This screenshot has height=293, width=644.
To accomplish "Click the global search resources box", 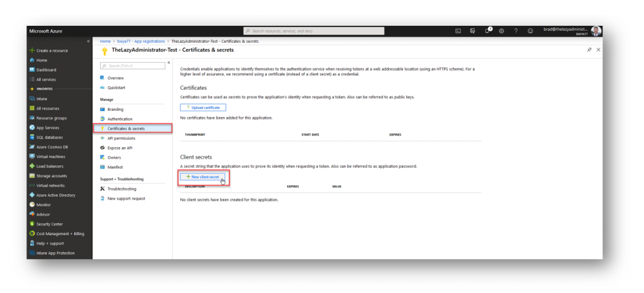I will (x=314, y=31).
